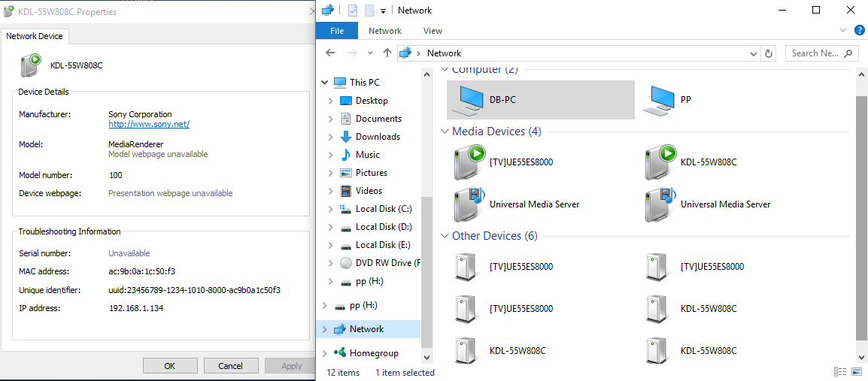
Task: Go up one level with Up arrow
Action: pos(387,53)
